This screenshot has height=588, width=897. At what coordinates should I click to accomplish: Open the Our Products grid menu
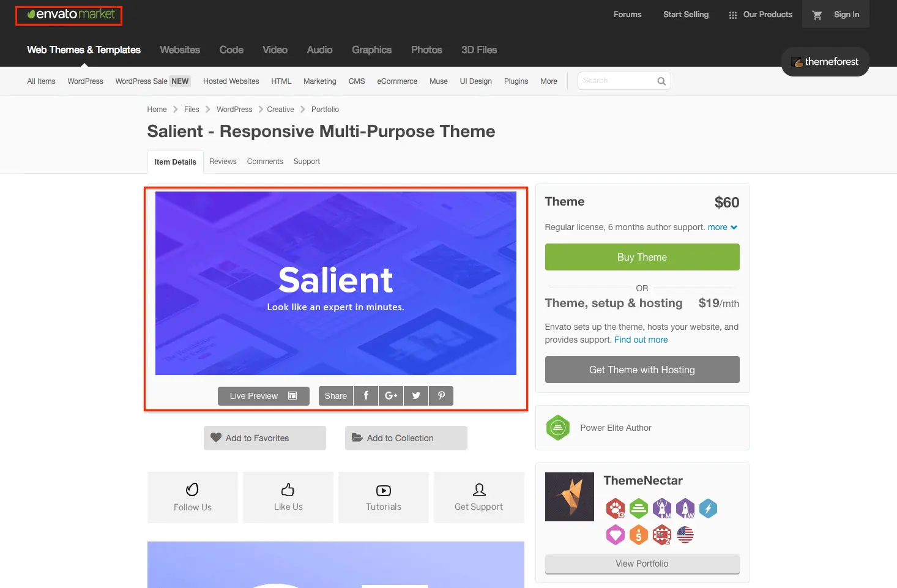[761, 15]
